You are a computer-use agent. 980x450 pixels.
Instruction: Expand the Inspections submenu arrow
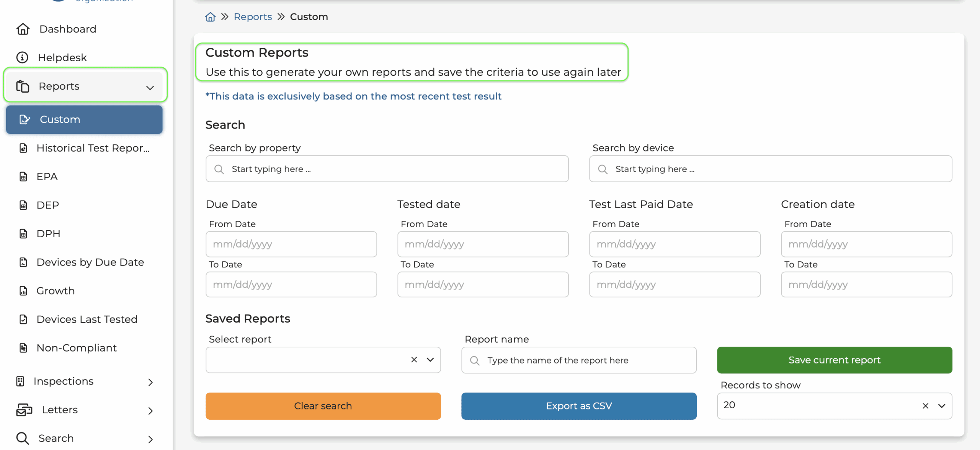click(150, 382)
